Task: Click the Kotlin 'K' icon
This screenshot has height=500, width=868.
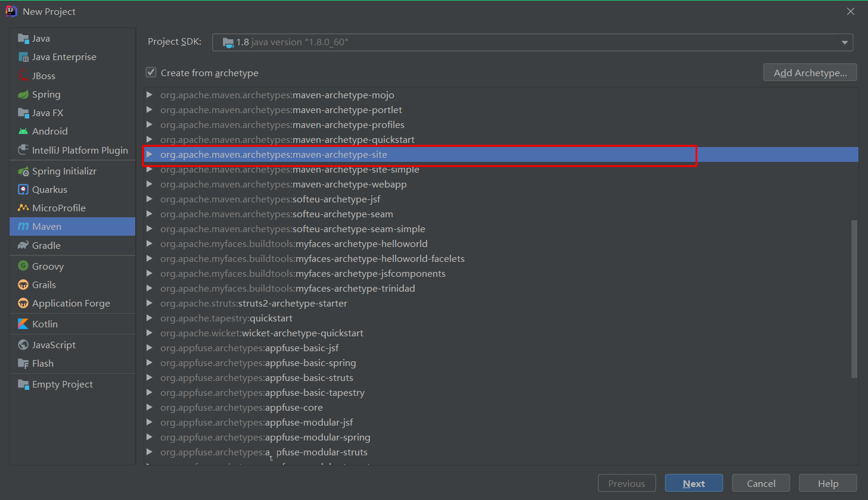Action: pyautogui.click(x=23, y=324)
